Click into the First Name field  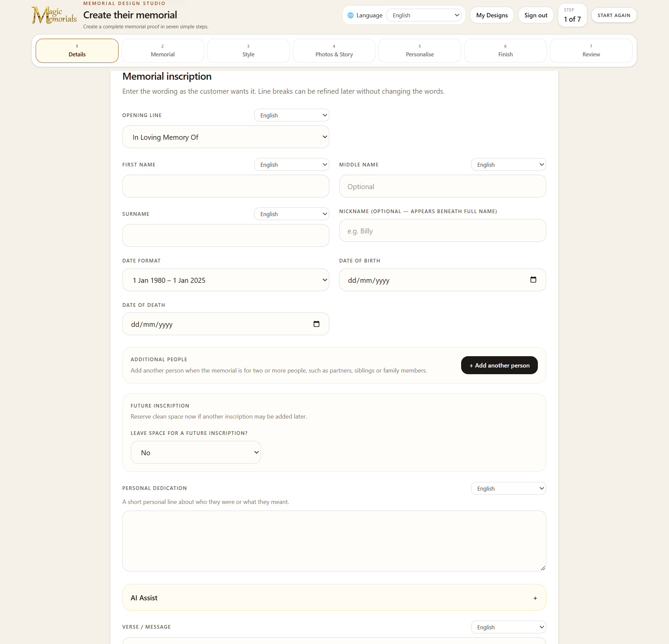point(226,186)
